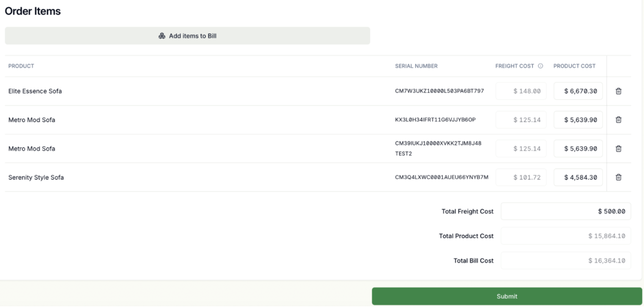Edit product cost for the TEST2 row
Viewport: 644px width, 308px height.
point(578,148)
